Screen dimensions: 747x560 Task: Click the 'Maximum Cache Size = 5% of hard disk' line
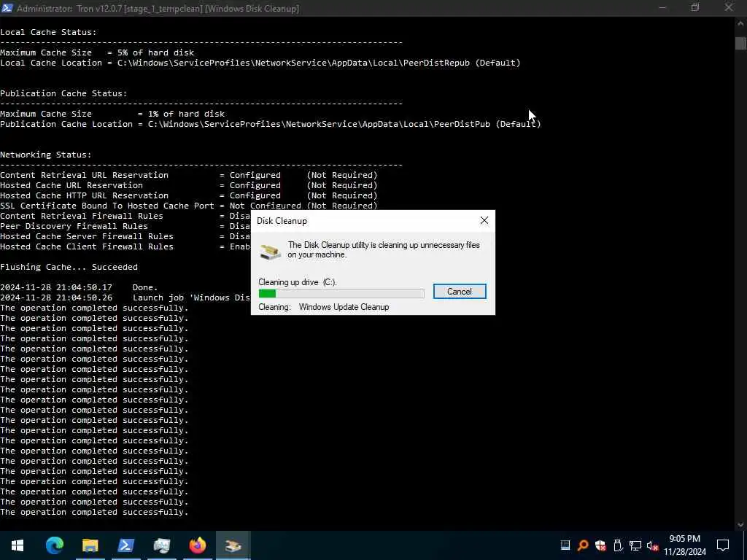pos(97,52)
